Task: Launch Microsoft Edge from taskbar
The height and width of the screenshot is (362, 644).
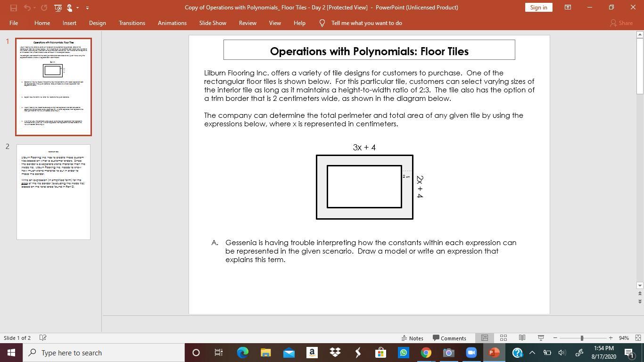Action: pyautogui.click(x=242, y=353)
